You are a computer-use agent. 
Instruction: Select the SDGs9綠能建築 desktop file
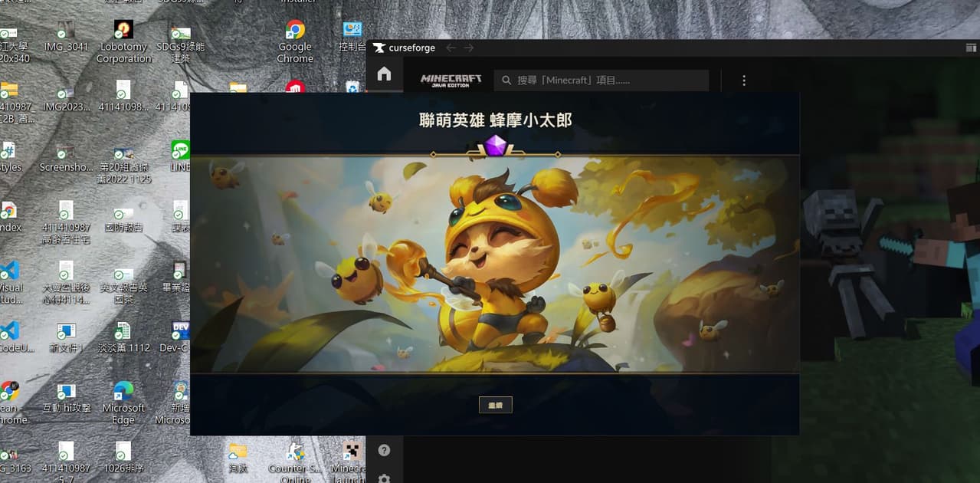click(x=180, y=43)
